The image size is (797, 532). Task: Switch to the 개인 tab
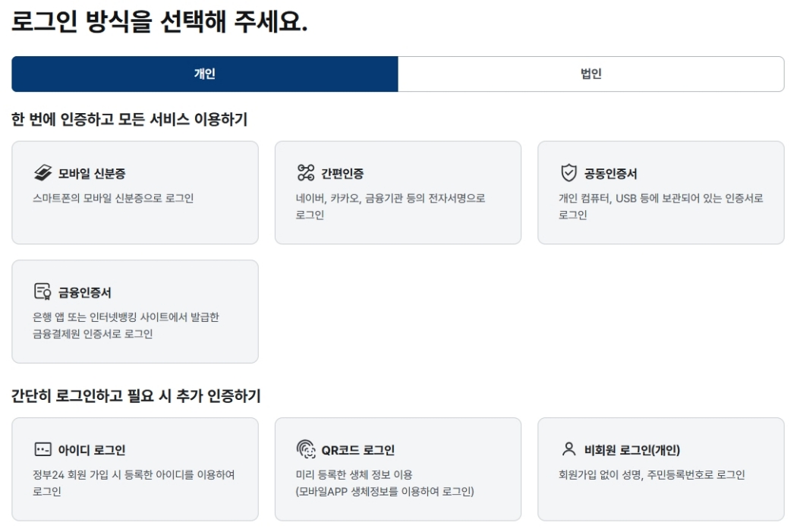click(x=205, y=74)
